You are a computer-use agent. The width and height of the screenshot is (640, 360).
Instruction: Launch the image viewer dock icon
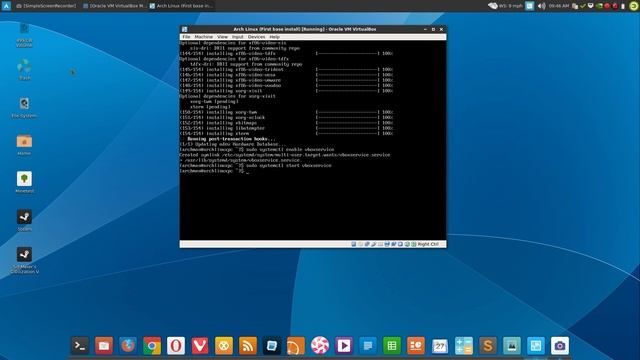(x=512, y=346)
